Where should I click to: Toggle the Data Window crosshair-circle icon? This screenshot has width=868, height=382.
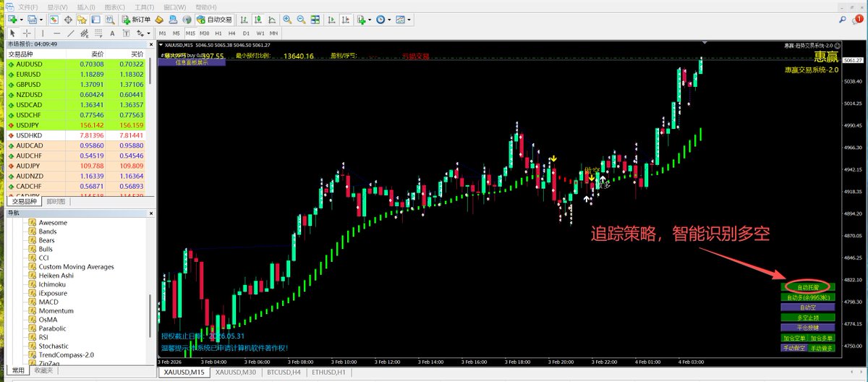(68, 20)
